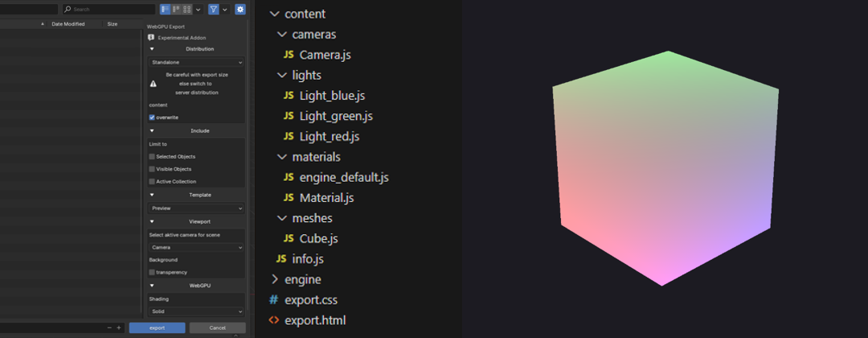The width and height of the screenshot is (868, 338).
Task: Open the Standalone distribution dropdown
Action: 196,62
